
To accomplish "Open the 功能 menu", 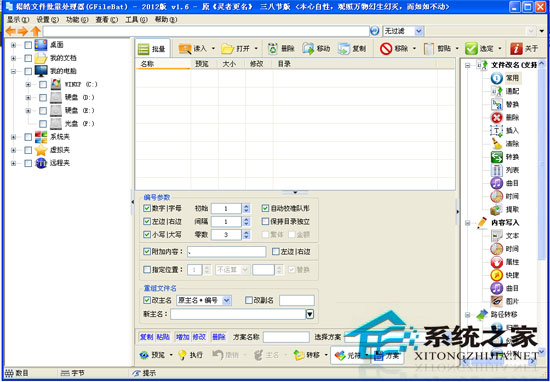I will (77, 20).
